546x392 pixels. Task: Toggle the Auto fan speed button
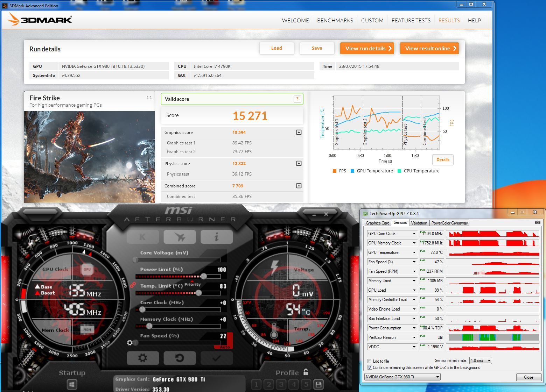click(224, 347)
